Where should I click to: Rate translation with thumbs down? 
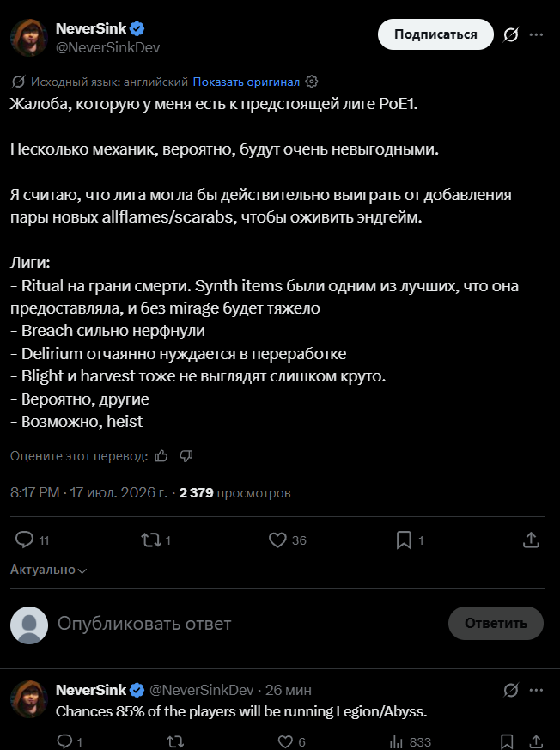point(186,456)
